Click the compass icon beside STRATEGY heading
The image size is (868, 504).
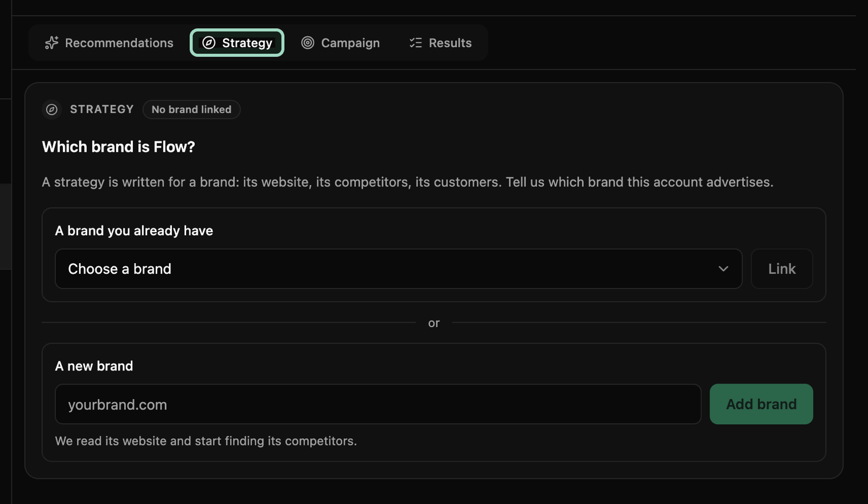[52, 110]
